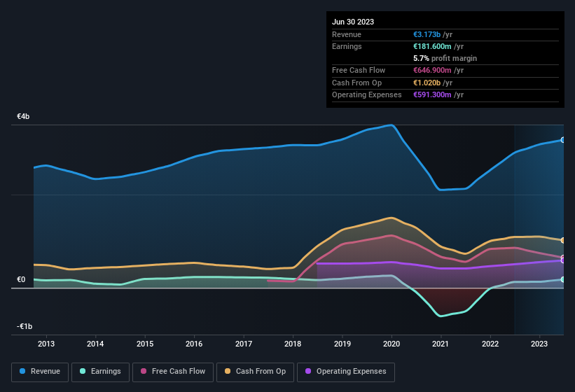Toggle the Operating Expenses legend button
This screenshot has height=392, width=575.
(346, 372)
